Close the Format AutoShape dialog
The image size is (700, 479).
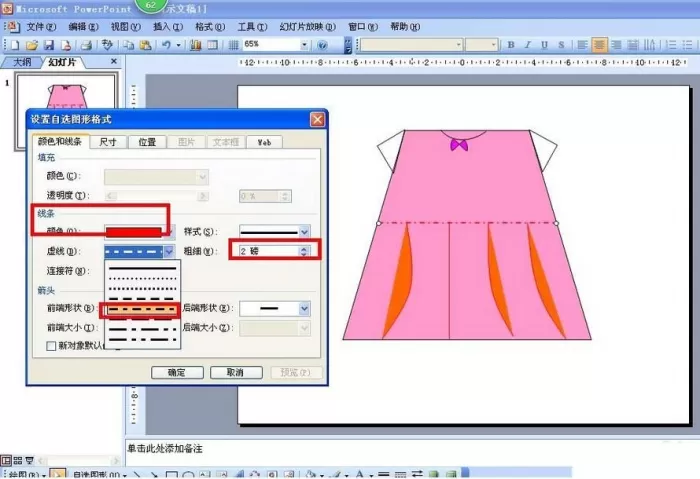(317, 120)
